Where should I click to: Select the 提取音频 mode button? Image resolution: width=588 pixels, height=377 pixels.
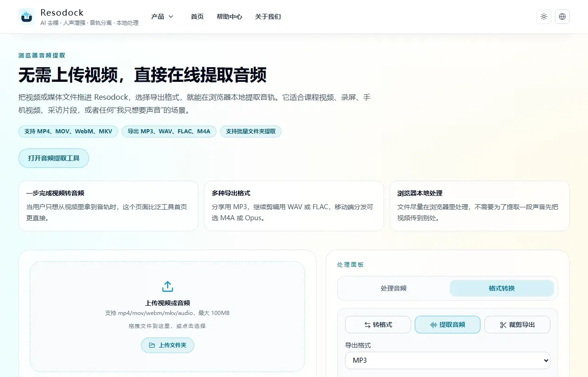[x=447, y=325]
